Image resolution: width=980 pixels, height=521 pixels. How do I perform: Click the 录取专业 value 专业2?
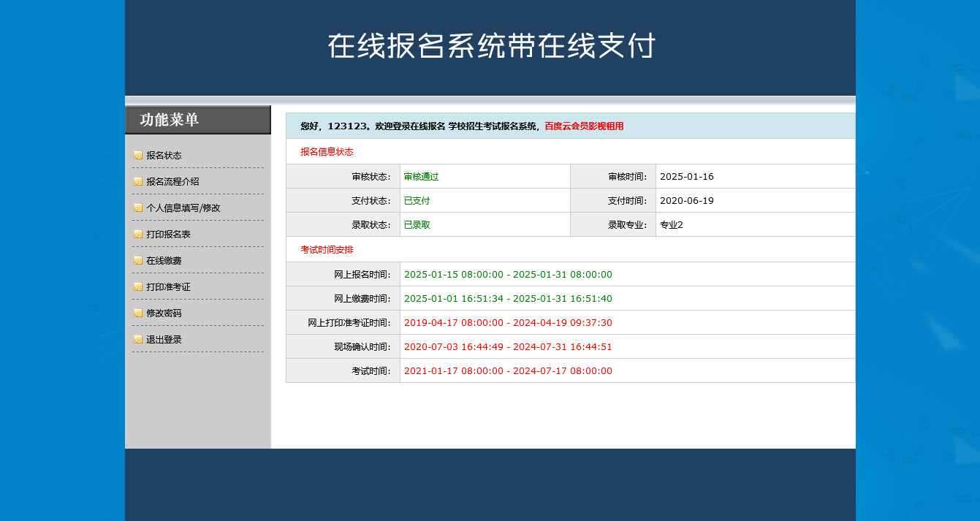click(x=672, y=225)
